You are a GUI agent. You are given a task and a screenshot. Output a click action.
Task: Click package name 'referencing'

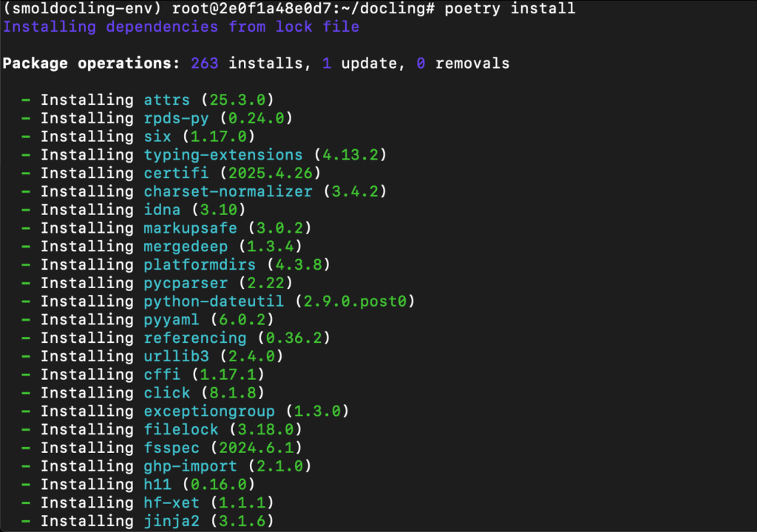click(x=195, y=338)
